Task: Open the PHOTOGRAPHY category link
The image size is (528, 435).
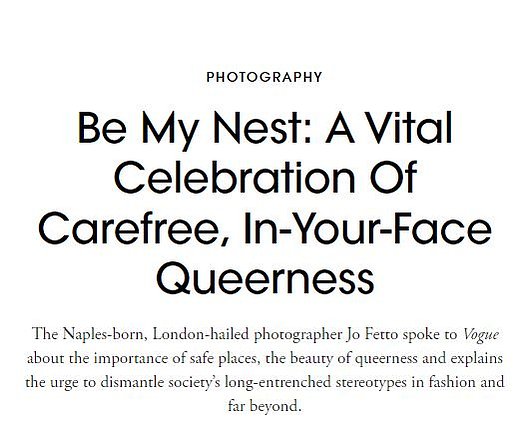Action: click(264, 77)
